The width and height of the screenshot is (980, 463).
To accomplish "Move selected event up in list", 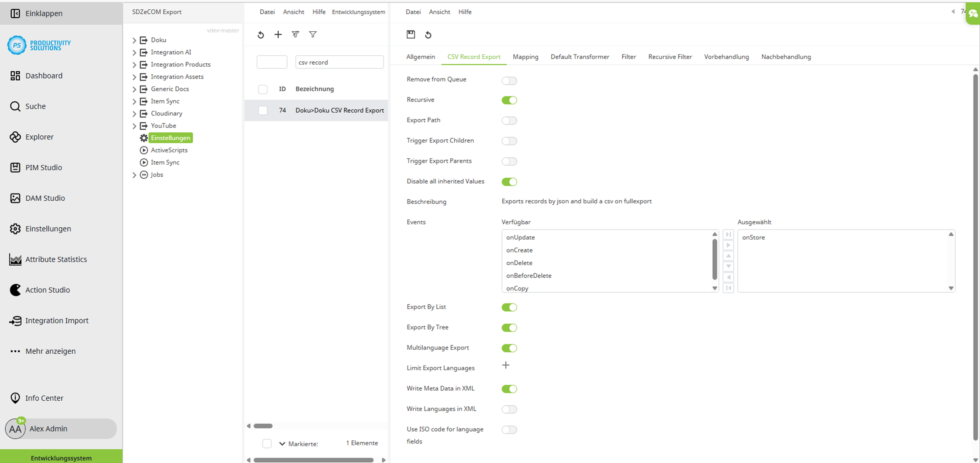I will (728, 256).
